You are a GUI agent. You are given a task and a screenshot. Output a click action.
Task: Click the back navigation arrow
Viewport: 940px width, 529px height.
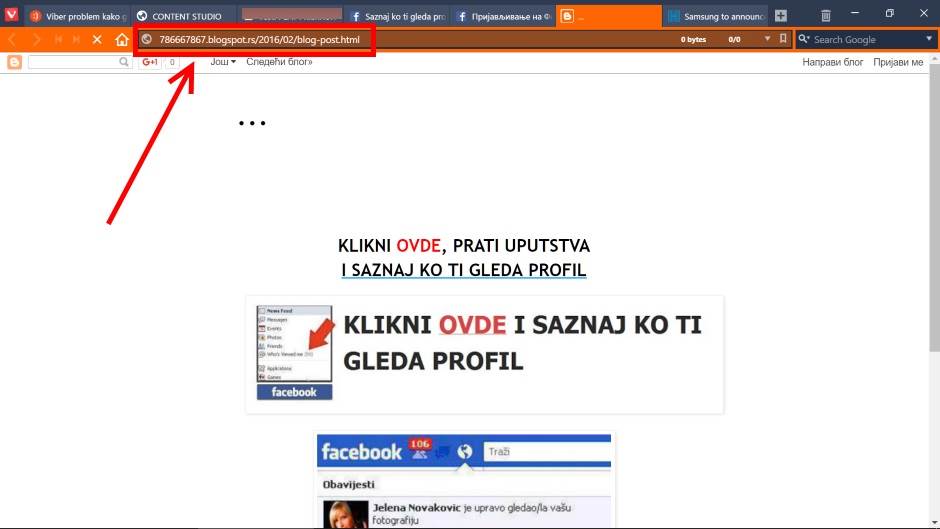click(12, 39)
